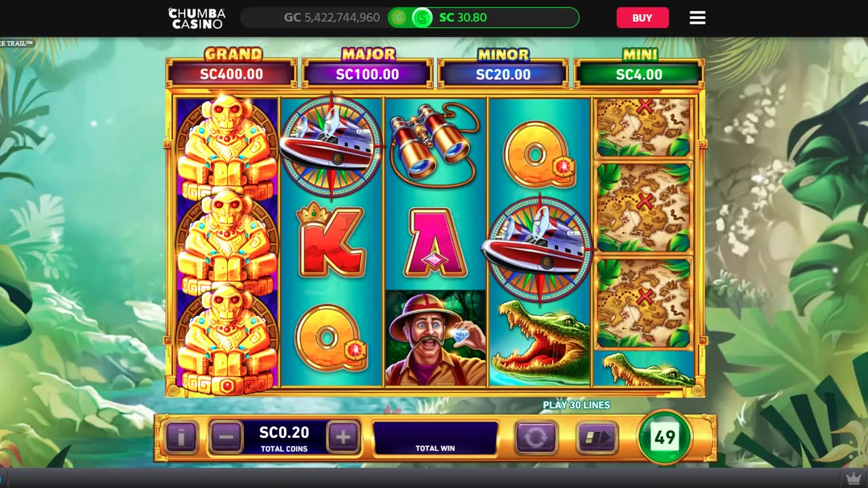Image resolution: width=868 pixels, height=488 pixels.
Task: Increase bet with plus button
Action: (x=343, y=437)
